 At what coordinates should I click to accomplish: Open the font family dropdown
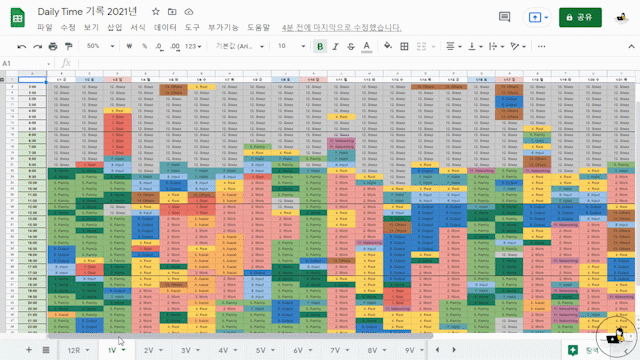pos(240,46)
